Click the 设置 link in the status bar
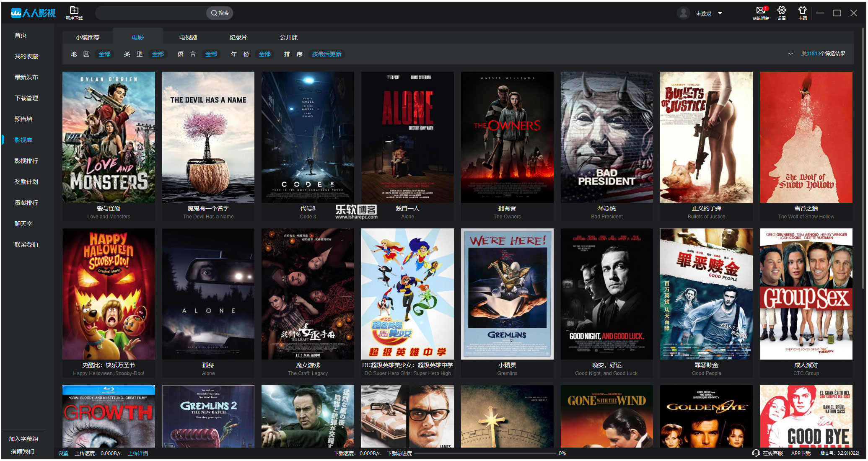 coord(63,453)
